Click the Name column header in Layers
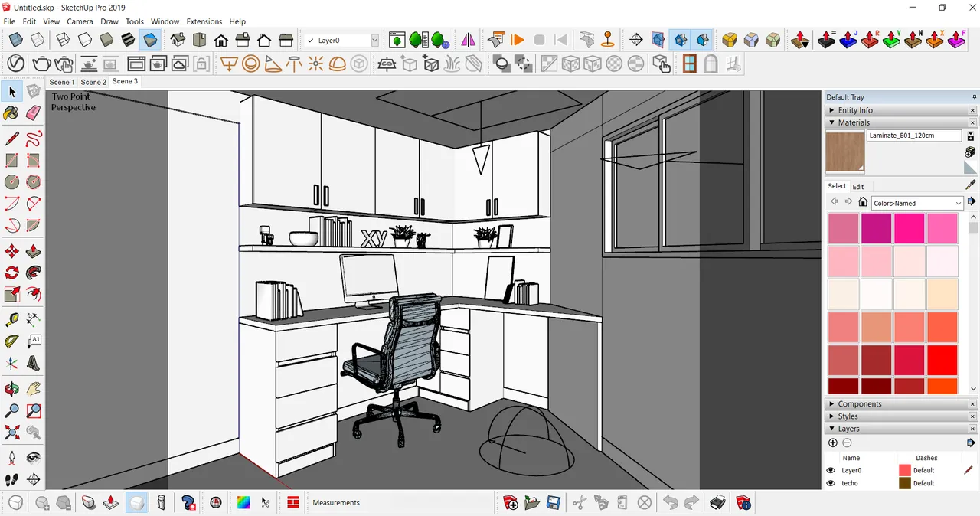This screenshot has width=980, height=516. coord(851,458)
